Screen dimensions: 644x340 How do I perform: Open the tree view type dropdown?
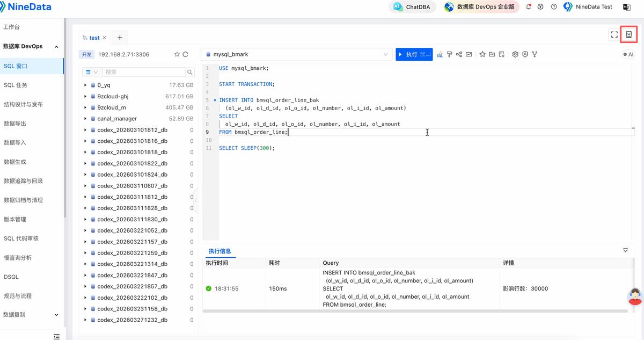[92, 72]
